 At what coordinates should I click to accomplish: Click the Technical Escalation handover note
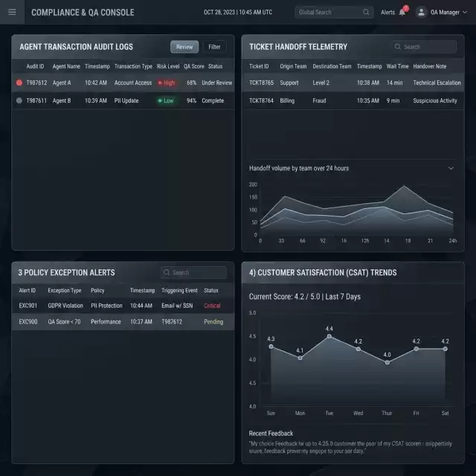click(x=437, y=83)
